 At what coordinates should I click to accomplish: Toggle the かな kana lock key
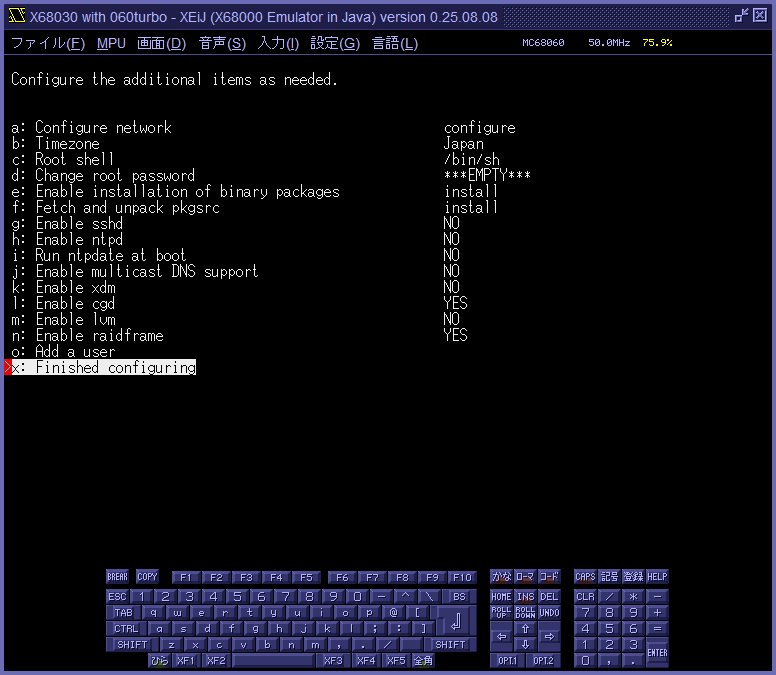point(501,577)
